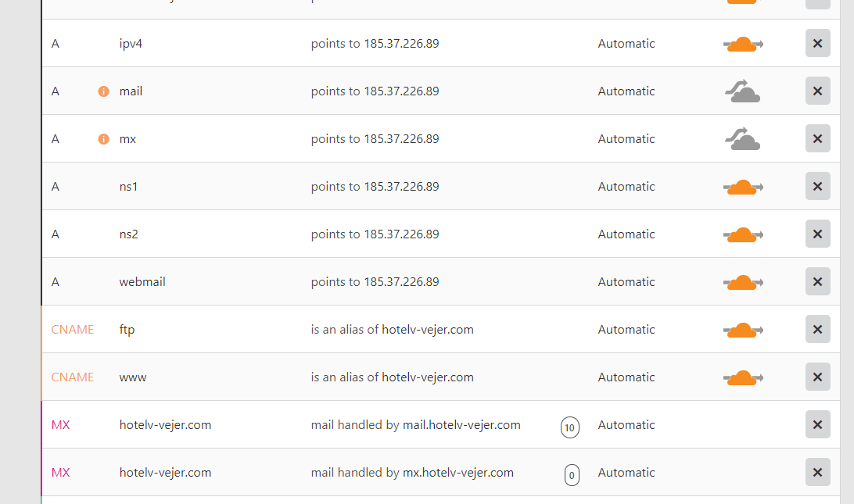Edit the ns1 points to IP value
854x504 pixels.
point(375,187)
